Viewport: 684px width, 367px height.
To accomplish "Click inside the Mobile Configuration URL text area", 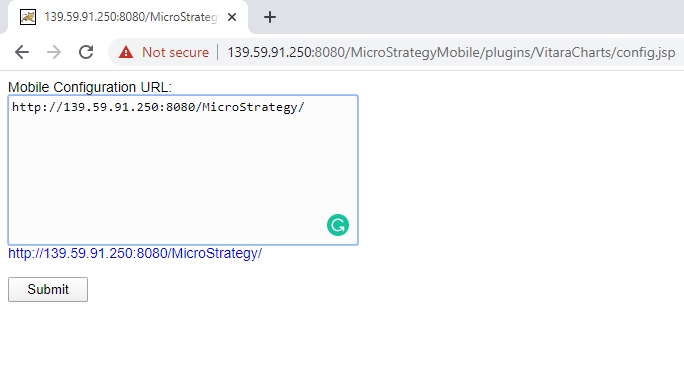I will (183, 170).
